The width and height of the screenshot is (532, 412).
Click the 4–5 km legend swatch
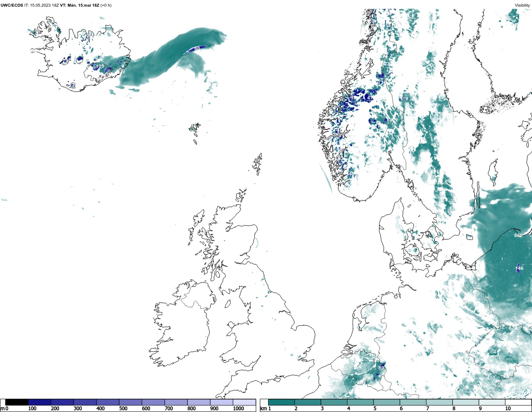[x=360, y=402]
